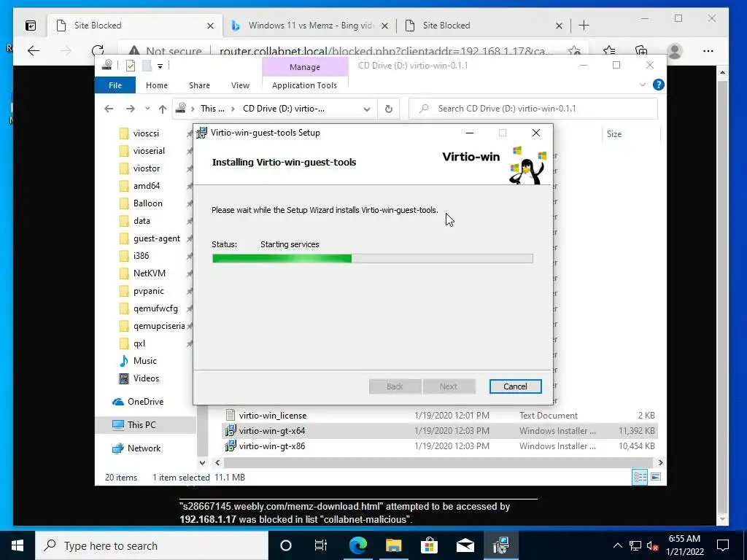Open Edge favorites star icon
747x560 pixels.
coord(609,50)
